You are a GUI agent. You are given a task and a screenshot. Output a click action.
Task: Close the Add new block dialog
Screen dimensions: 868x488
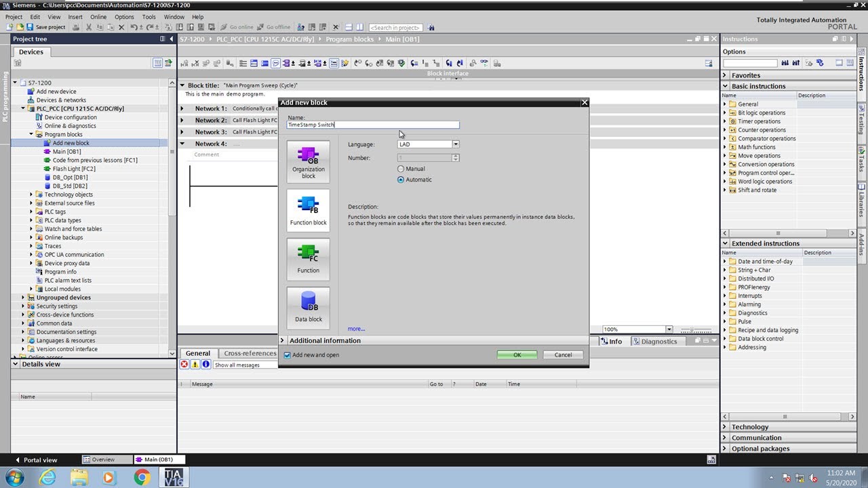tap(585, 102)
